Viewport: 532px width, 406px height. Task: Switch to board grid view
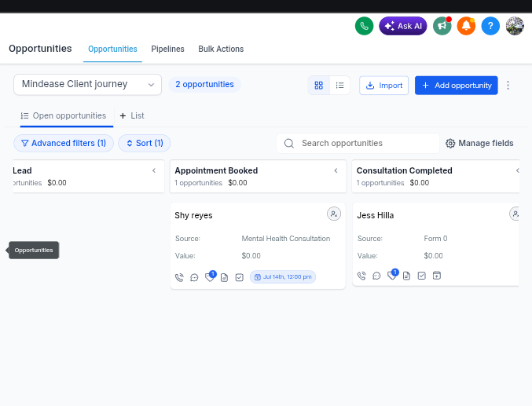coord(318,86)
